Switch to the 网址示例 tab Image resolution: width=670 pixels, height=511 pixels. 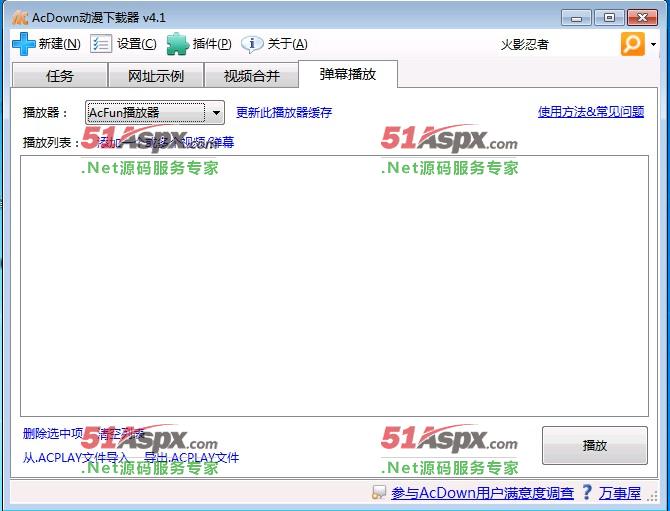pos(156,76)
